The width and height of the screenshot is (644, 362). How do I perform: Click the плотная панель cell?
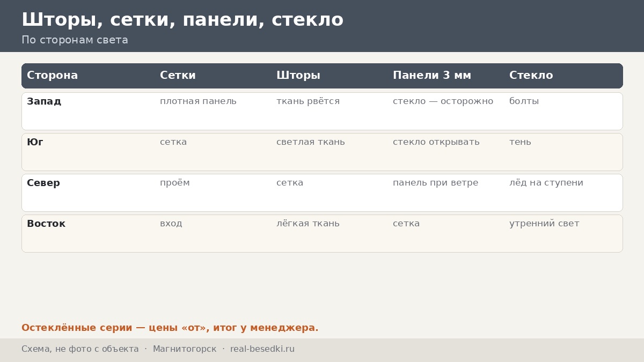(198, 101)
